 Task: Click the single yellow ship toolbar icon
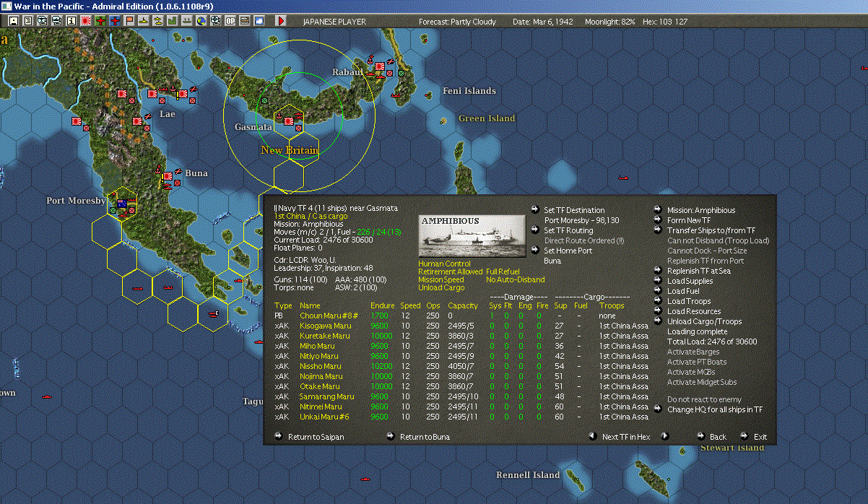coord(144,21)
